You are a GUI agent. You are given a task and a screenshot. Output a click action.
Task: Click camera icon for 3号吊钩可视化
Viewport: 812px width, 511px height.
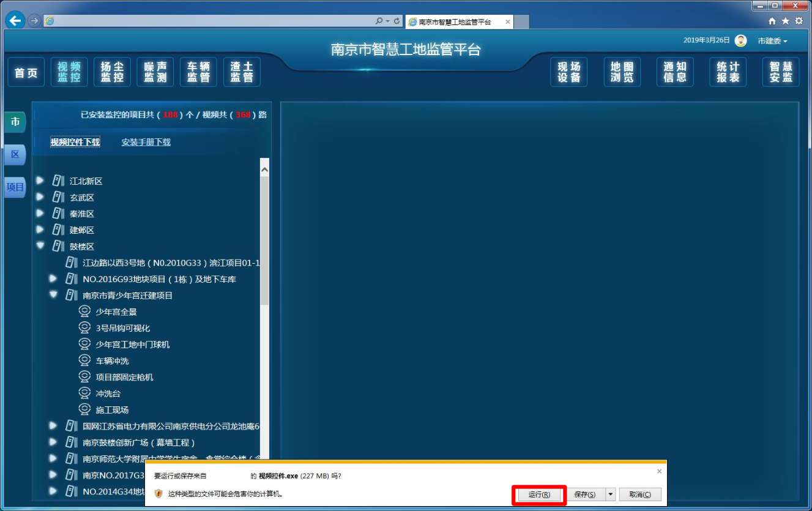point(84,327)
